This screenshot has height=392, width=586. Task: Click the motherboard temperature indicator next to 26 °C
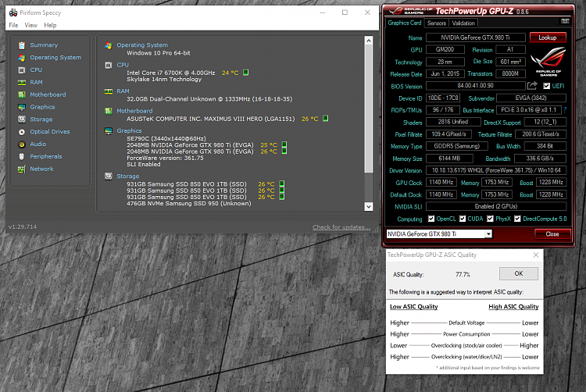pyautogui.click(x=326, y=119)
